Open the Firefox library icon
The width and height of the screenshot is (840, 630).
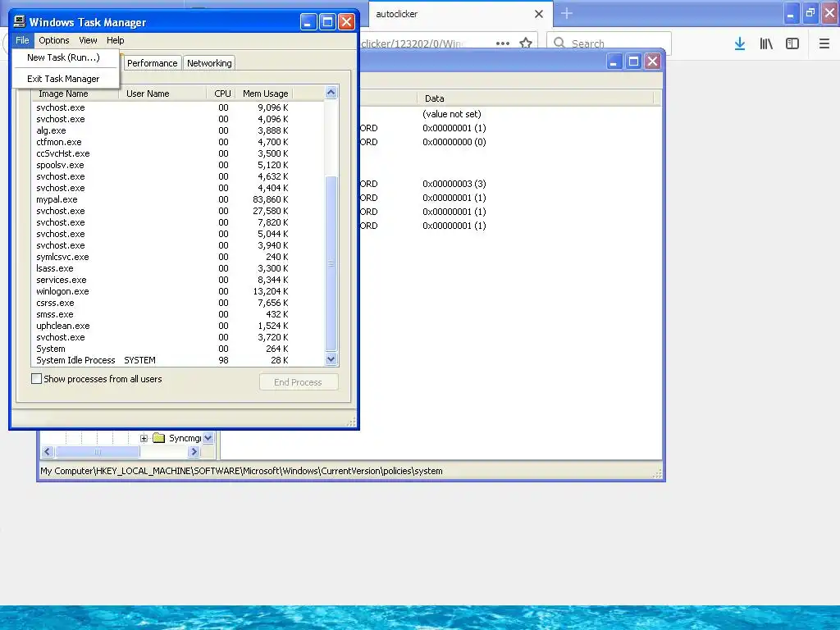tap(766, 43)
